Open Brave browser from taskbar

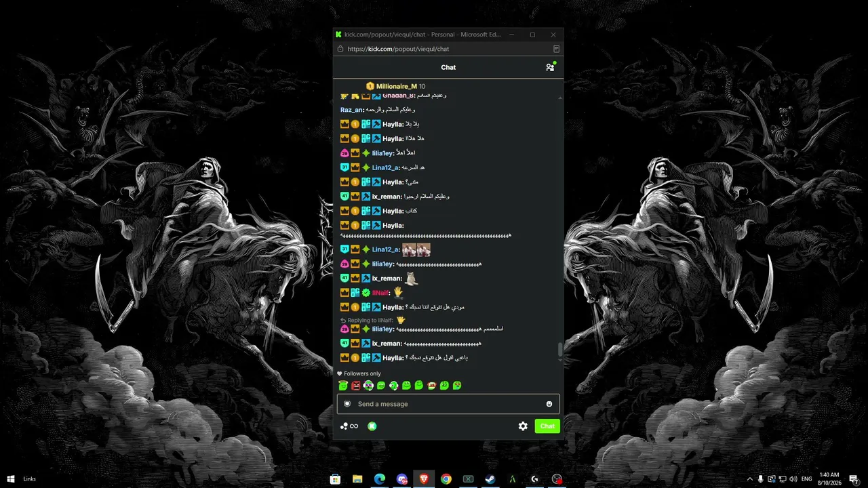[x=424, y=479]
